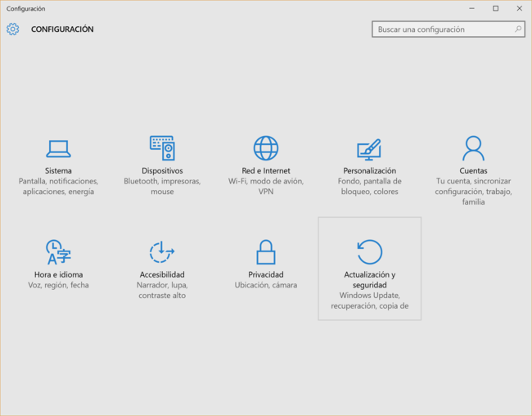This screenshot has height=416, width=532.
Task: Click the 'Privacidad' category title
Action: [x=266, y=274]
